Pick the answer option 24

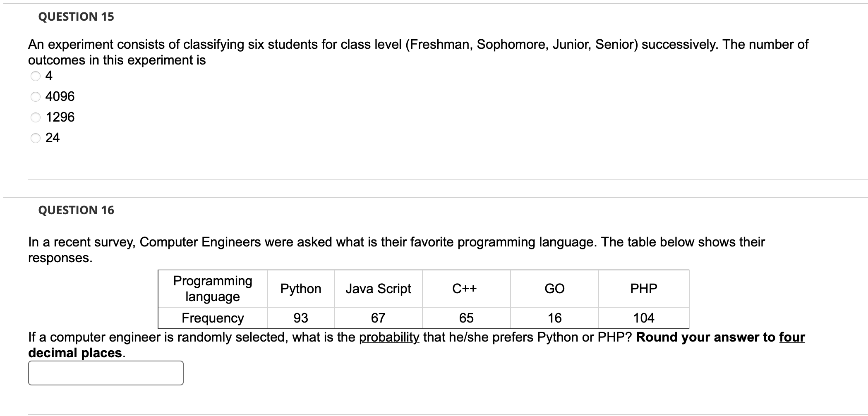coord(36,138)
